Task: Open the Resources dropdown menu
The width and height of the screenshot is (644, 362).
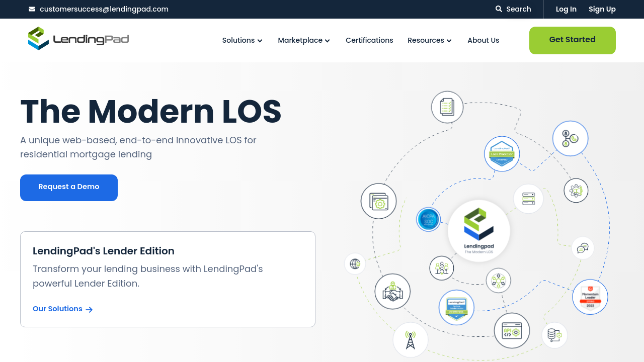Action: (x=430, y=40)
